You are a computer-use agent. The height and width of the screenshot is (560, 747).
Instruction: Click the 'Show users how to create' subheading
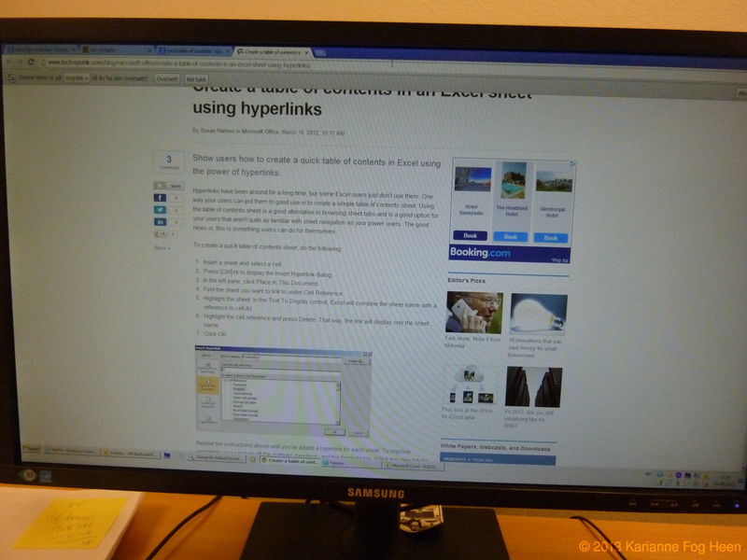(x=317, y=166)
